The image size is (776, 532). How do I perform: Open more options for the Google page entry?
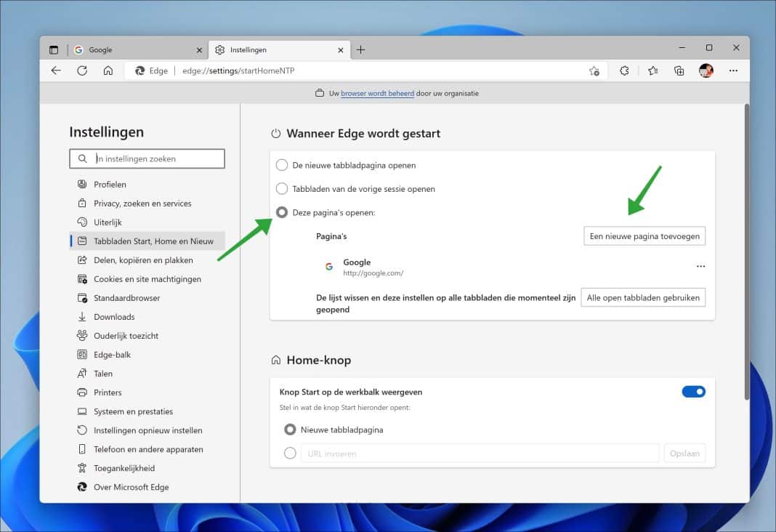700,266
